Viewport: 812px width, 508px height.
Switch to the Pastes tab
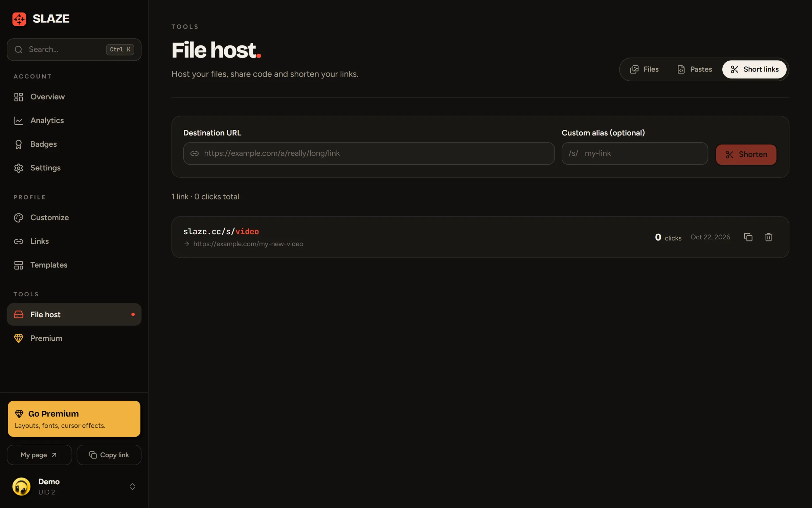tap(695, 69)
